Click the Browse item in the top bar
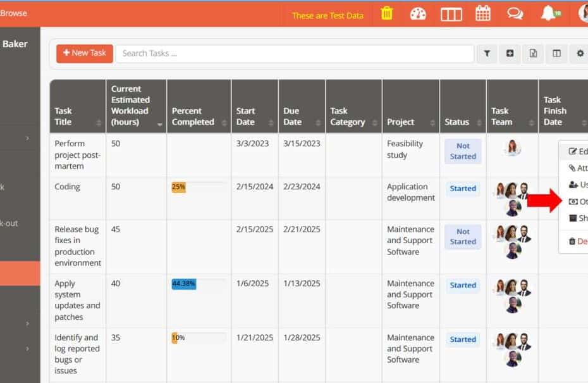 click(x=14, y=13)
